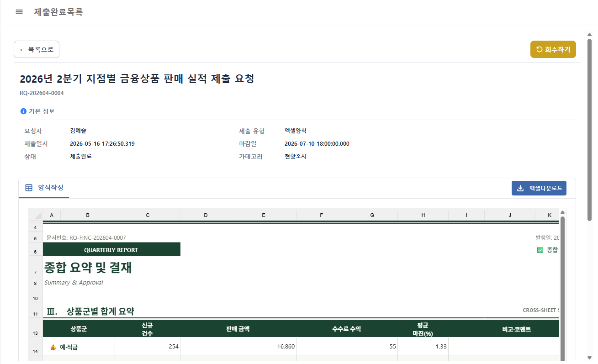Select spreadsheet column F header
598x364 pixels.
tap(322, 215)
